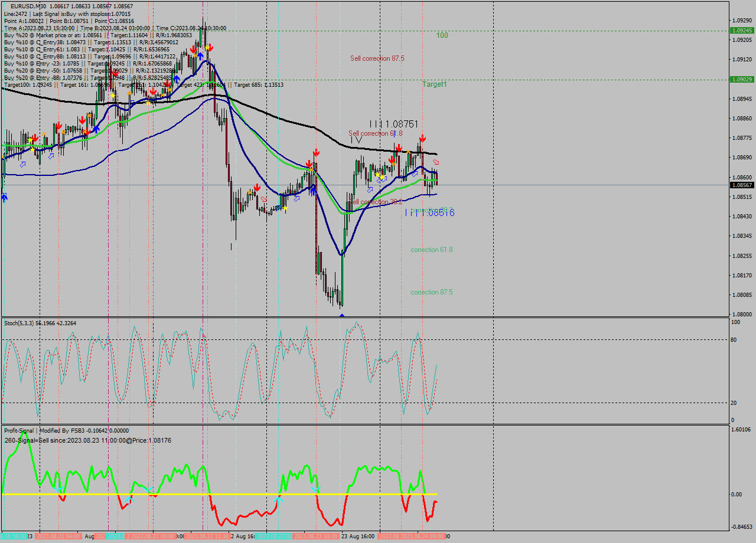This screenshot has height=543, width=756.
Task: Click the hollow red arrow near the Sell correction zone
Action: (436, 162)
